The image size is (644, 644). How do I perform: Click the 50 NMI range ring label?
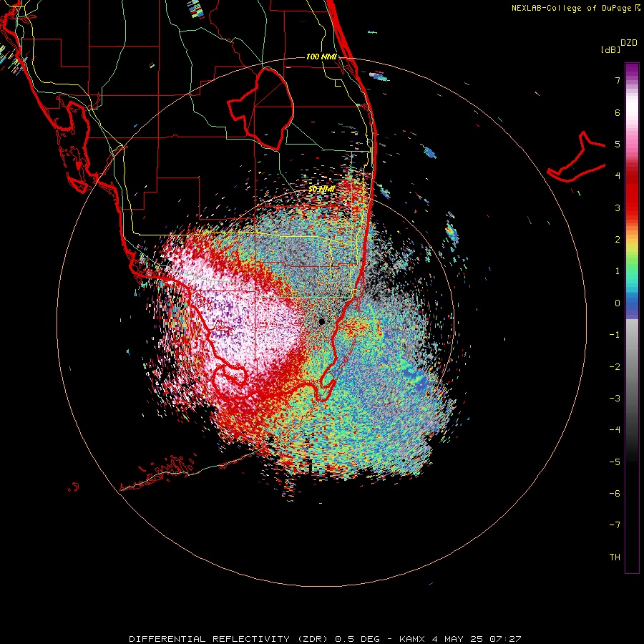321,189
